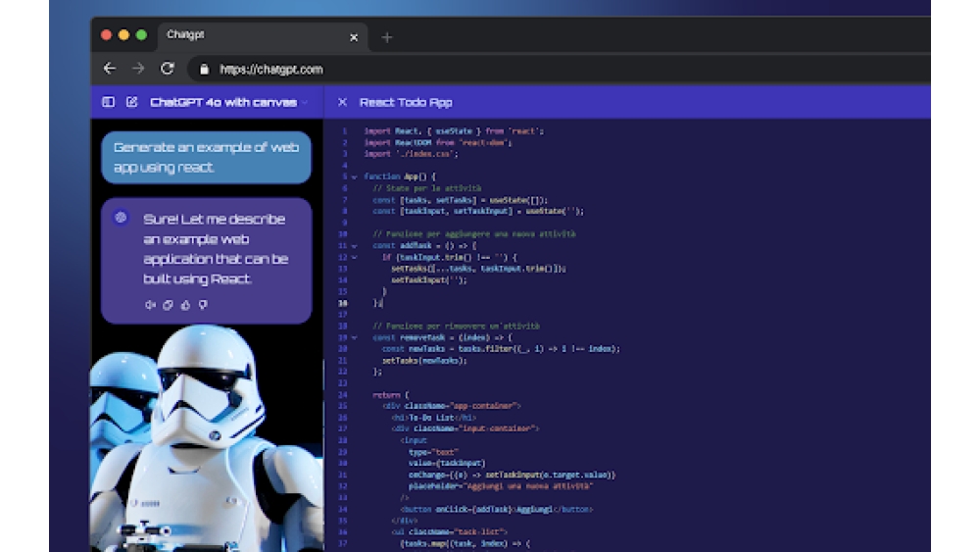Click the stormtrooper image in chat
This screenshot has width=980, height=552.
coord(207,437)
